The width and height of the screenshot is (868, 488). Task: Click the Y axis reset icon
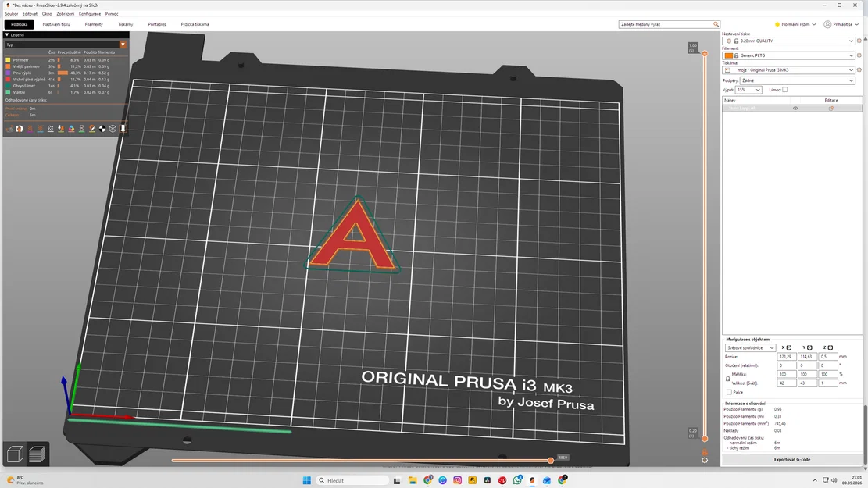810,347
